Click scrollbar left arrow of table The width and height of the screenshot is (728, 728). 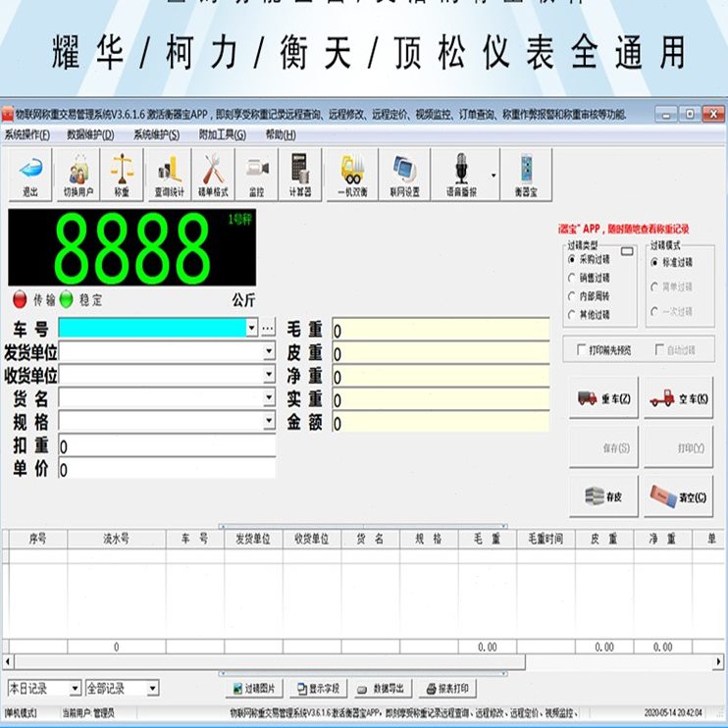point(8,661)
